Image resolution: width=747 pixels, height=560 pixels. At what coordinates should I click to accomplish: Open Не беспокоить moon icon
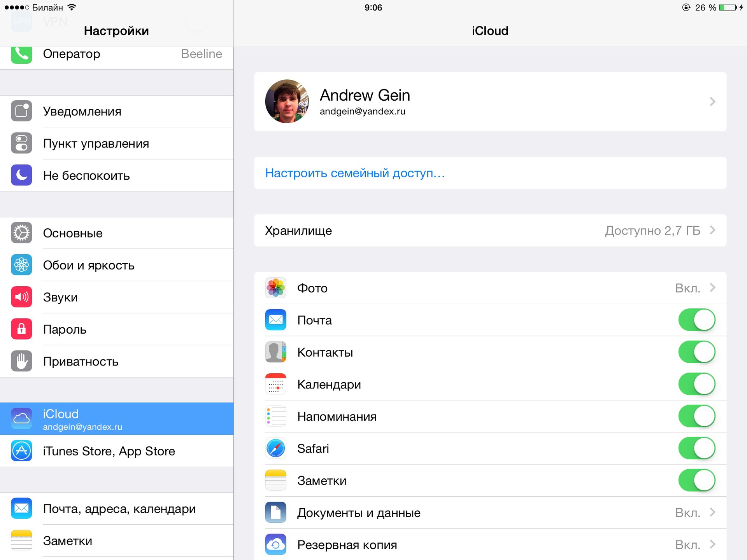pos(21,175)
